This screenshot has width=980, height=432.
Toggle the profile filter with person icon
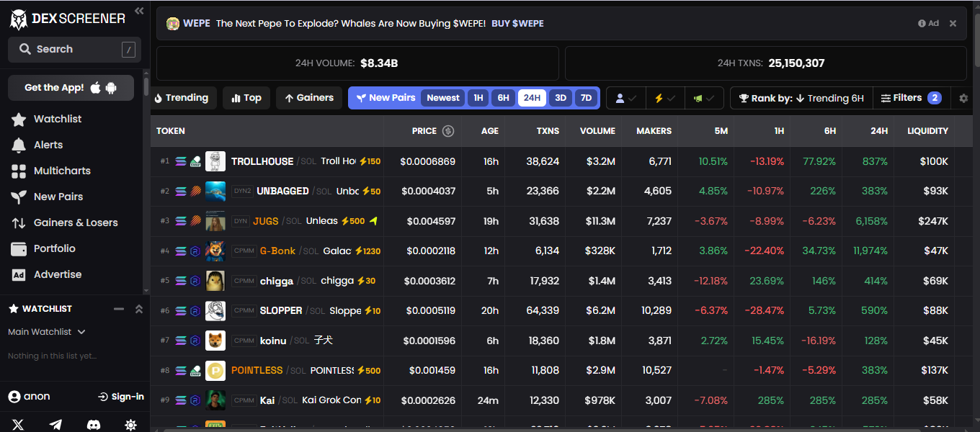click(625, 98)
